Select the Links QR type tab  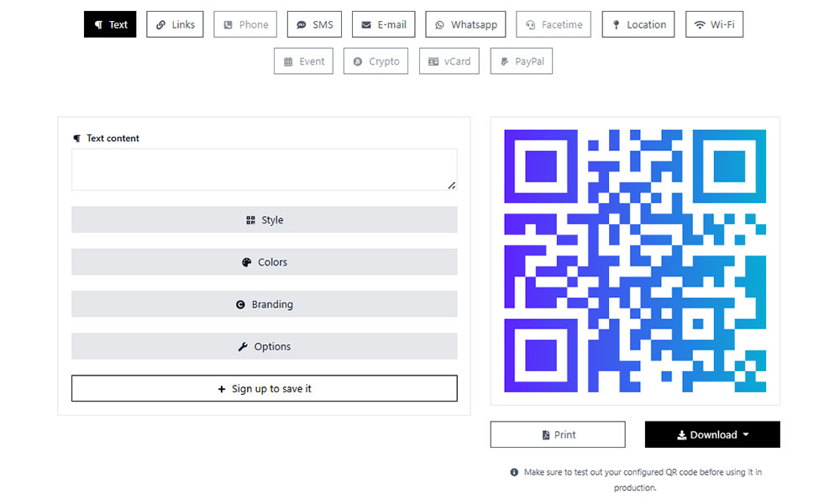175,24
